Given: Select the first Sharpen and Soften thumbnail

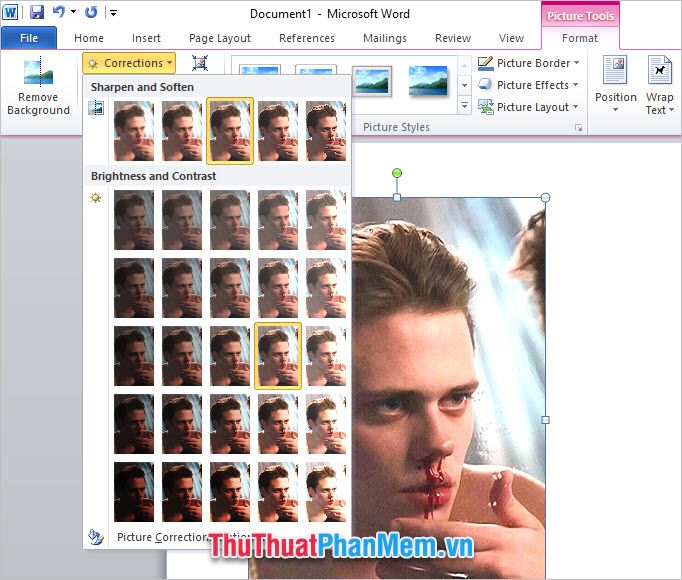Looking at the screenshot, I should [134, 131].
